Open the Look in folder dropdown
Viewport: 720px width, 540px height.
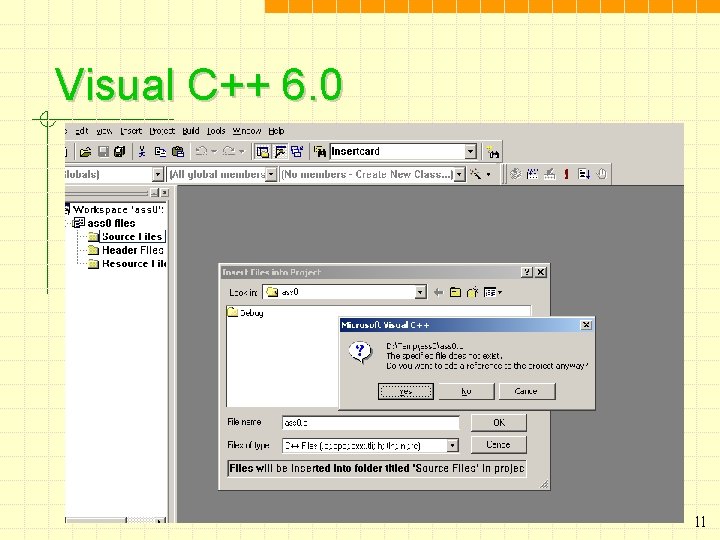coord(420,292)
